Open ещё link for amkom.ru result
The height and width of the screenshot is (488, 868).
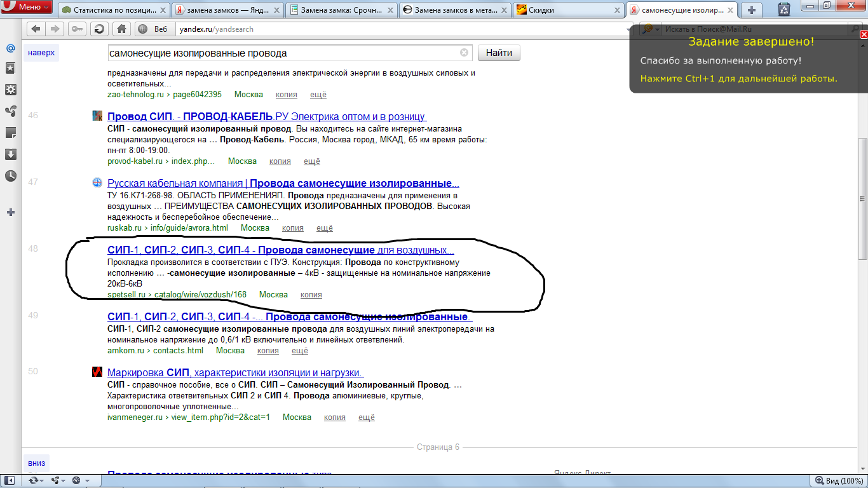pyautogui.click(x=300, y=351)
